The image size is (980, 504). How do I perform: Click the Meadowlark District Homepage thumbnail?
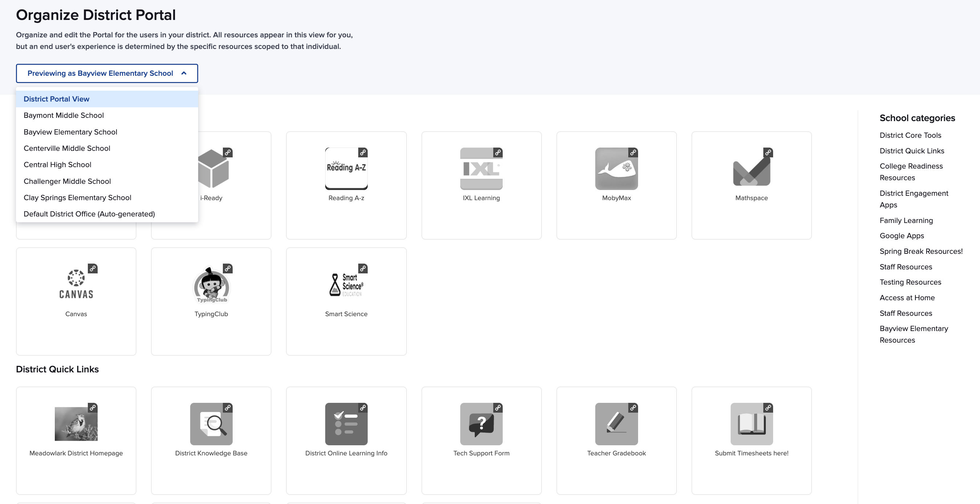coord(76,424)
